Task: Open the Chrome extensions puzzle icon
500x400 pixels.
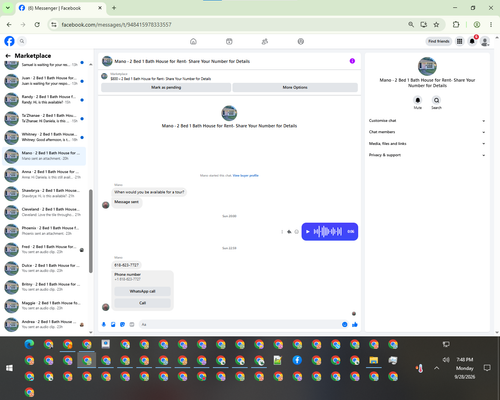Action: [x=456, y=25]
